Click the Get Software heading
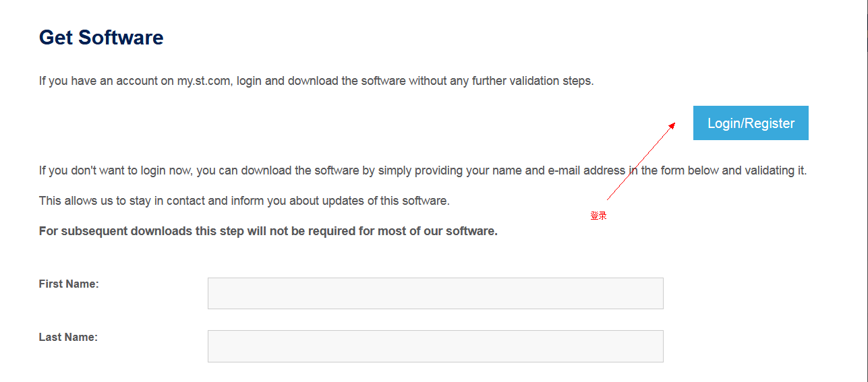The height and width of the screenshot is (382, 868). [x=101, y=37]
